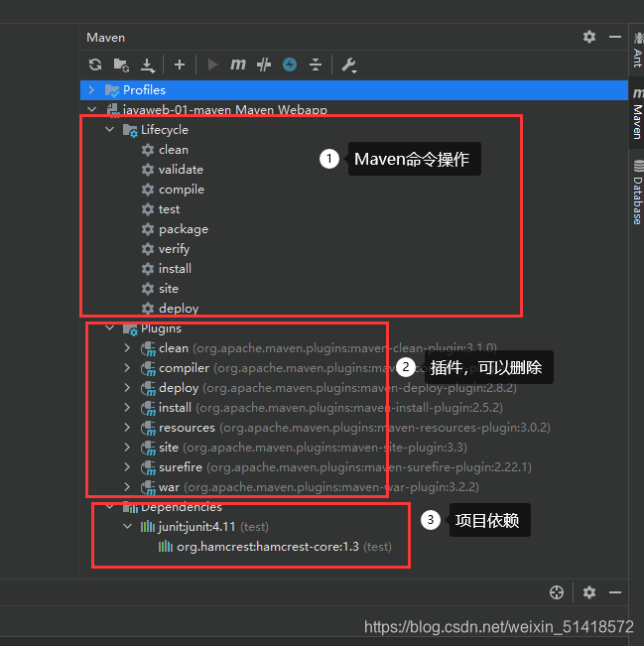
Task: Execute Maven goal m icon
Action: tap(238, 65)
